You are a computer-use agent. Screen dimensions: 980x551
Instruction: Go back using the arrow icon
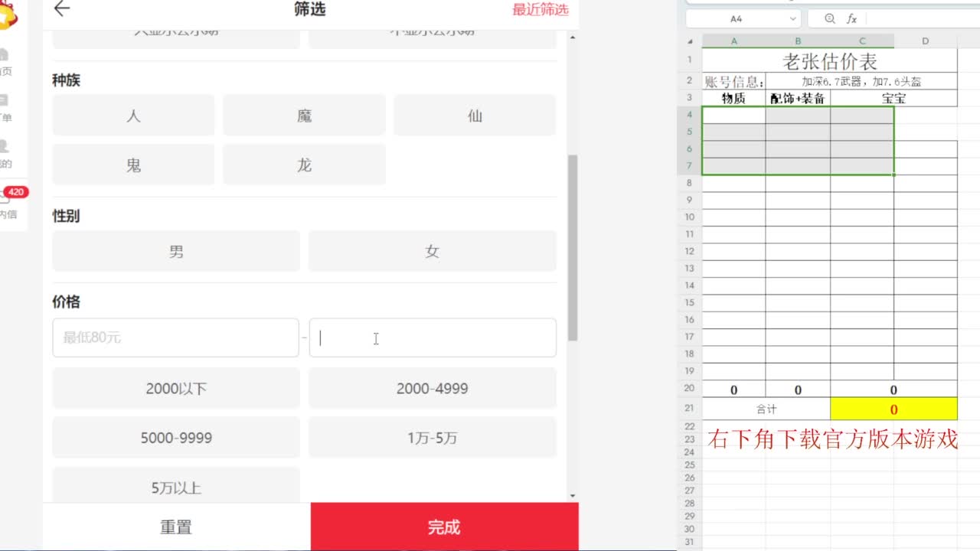62,9
